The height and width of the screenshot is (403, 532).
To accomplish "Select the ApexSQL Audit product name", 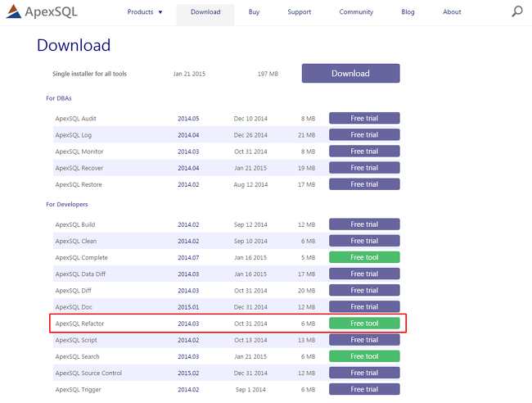I will pyautogui.click(x=75, y=119).
